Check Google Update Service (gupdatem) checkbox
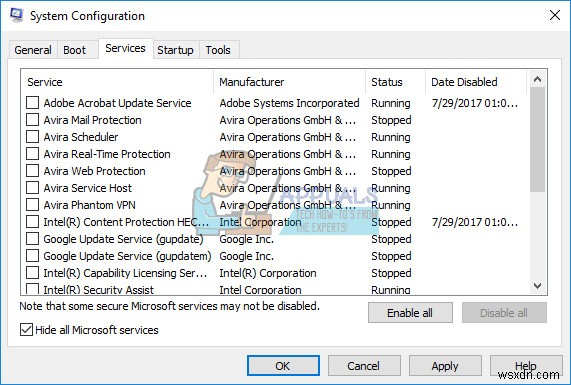571x385 pixels. pos(32,256)
